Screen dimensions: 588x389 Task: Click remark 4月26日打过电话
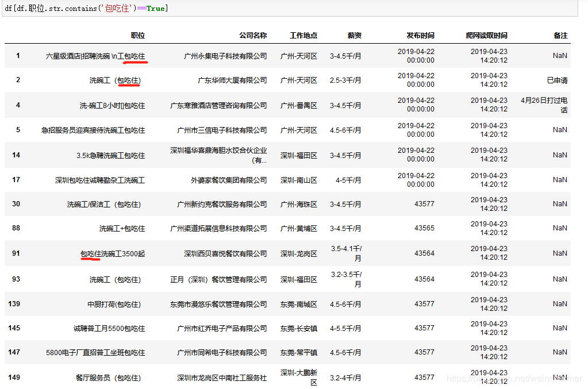coord(544,105)
